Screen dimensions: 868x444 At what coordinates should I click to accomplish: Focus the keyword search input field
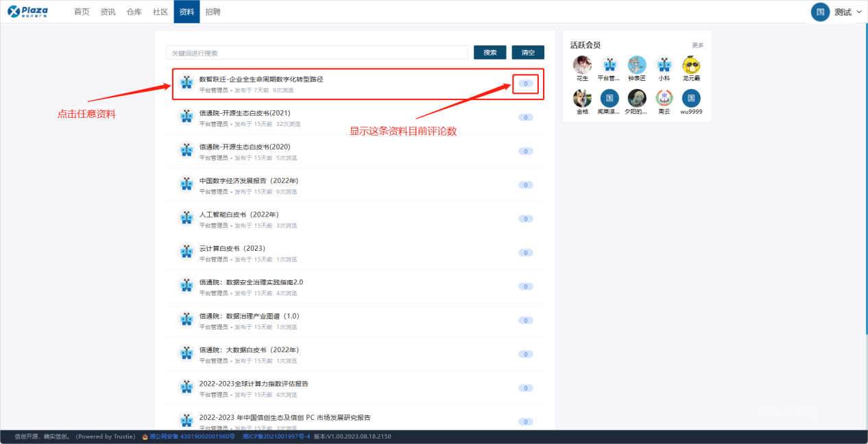[x=317, y=53]
